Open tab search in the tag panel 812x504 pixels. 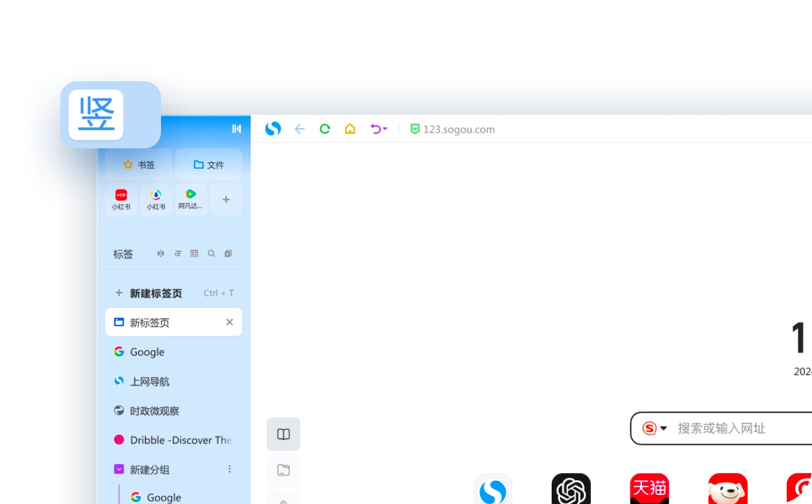[211, 253]
